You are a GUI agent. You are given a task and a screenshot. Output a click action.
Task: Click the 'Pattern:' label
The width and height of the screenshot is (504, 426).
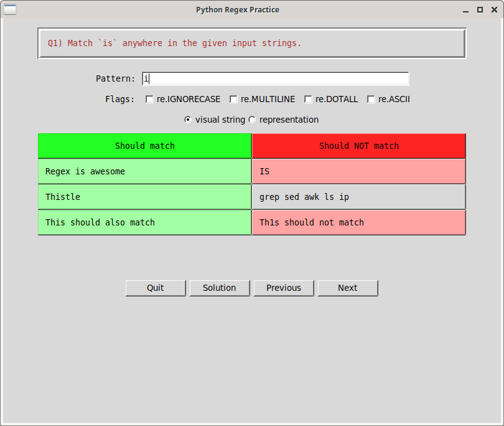(x=115, y=79)
